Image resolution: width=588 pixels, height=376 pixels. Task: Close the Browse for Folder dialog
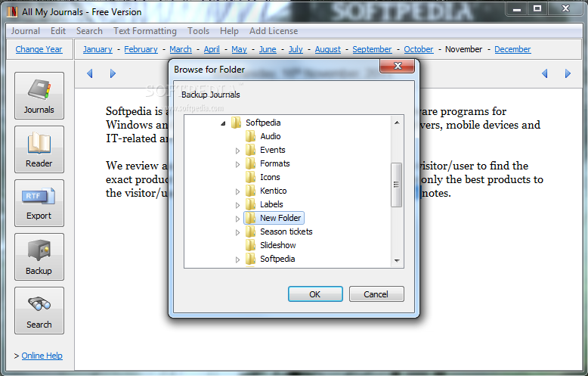pos(398,66)
